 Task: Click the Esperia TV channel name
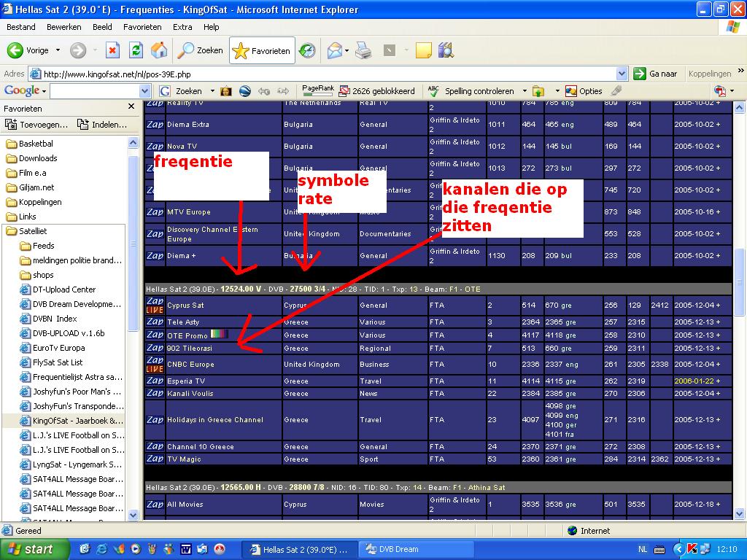(186, 381)
